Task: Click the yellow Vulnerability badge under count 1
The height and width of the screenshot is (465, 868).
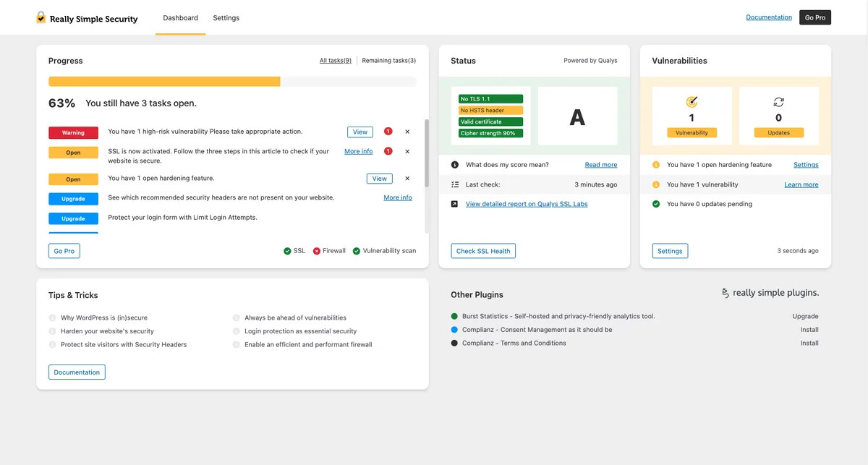Action: (692, 133)
